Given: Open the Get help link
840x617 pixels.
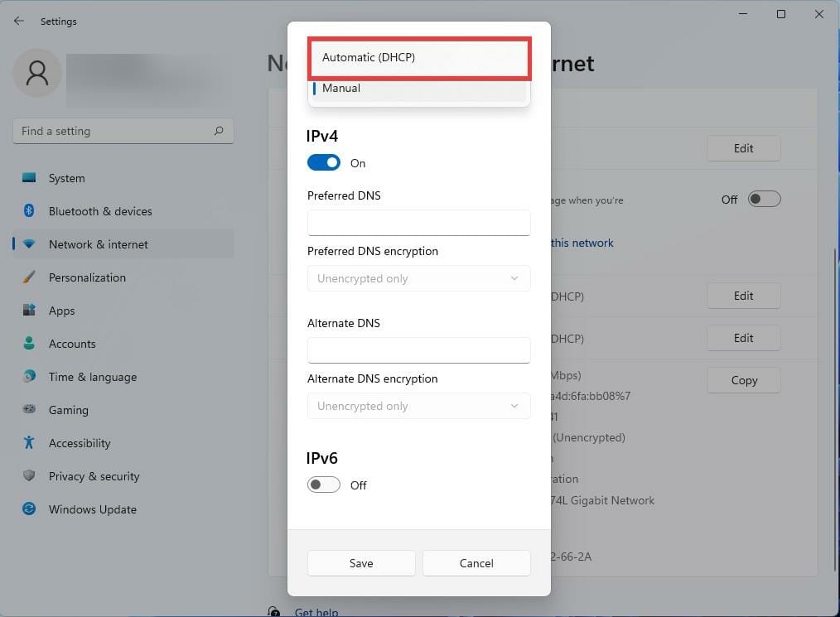Looking at the screenshot, I should click(x=316, y=612).
